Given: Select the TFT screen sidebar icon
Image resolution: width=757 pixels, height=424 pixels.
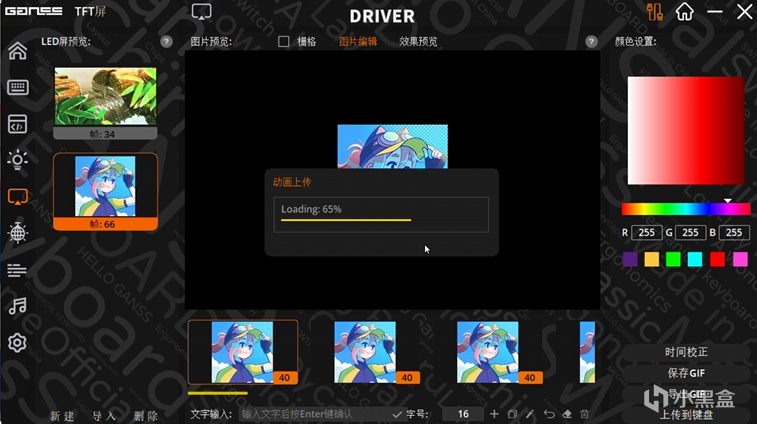Looking at the screenshot, I should pyautogui.click(x=17, y=197).
